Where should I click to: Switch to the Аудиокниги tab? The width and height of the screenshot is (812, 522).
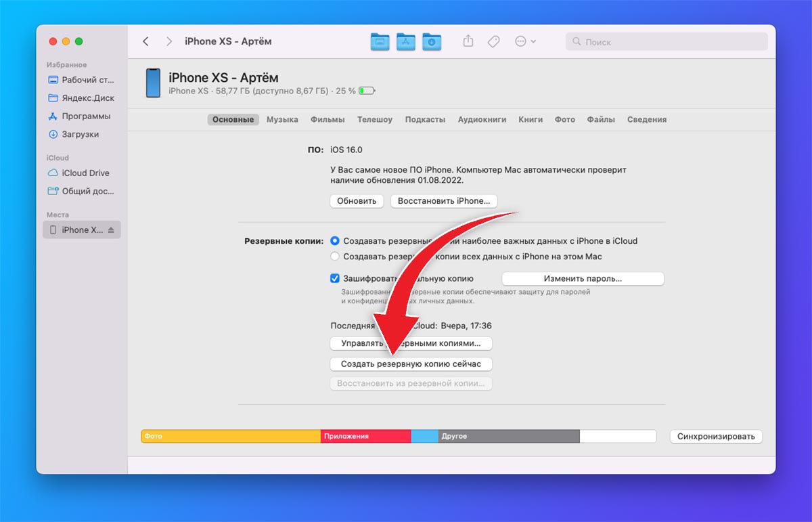click(x=482, y=120)
